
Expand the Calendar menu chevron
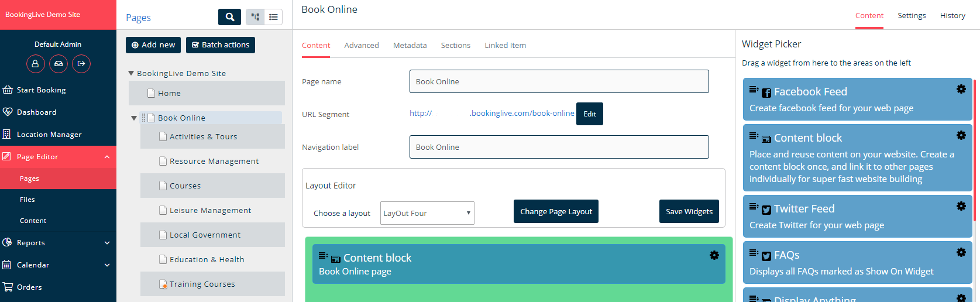pyautogui.click(x=107, y=265)
